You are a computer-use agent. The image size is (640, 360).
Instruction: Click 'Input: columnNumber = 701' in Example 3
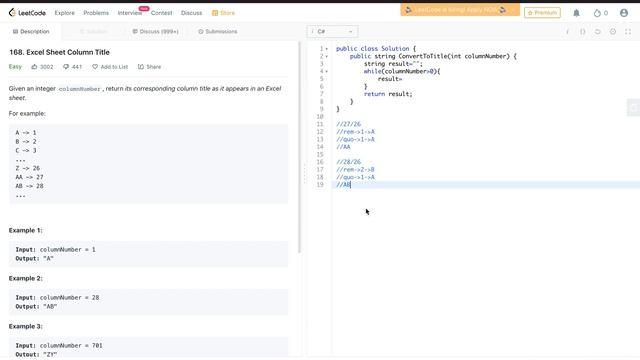tap(59, 345)
